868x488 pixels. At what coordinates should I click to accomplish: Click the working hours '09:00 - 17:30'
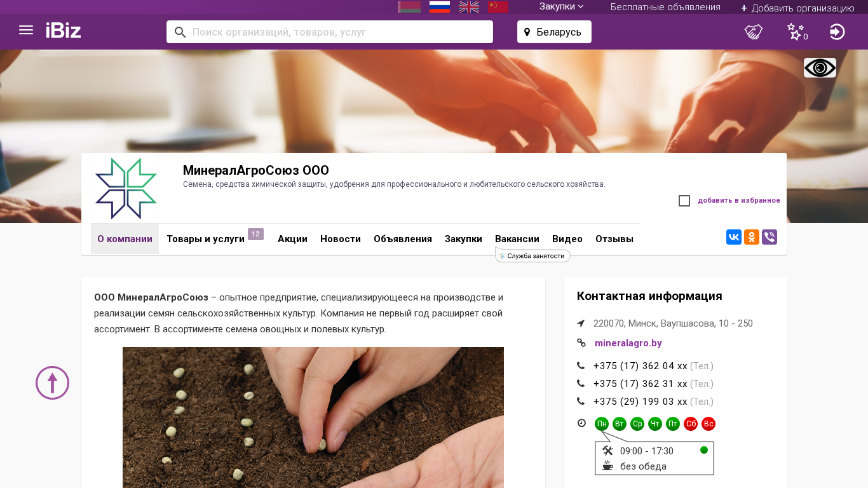(x=647, y=451)
